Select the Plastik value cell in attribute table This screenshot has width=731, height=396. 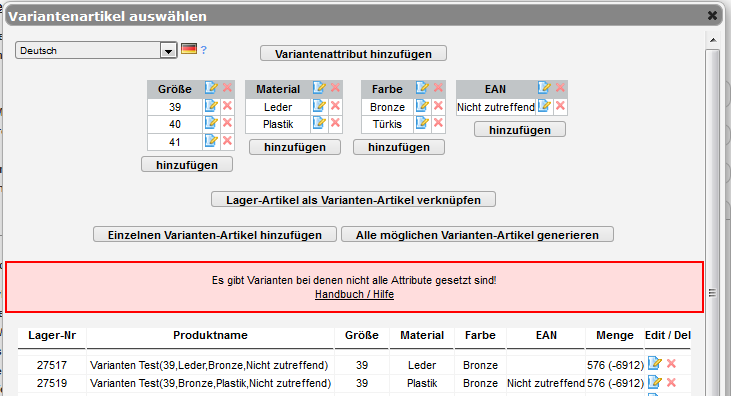pyautogui.click(x=278, y=124)
